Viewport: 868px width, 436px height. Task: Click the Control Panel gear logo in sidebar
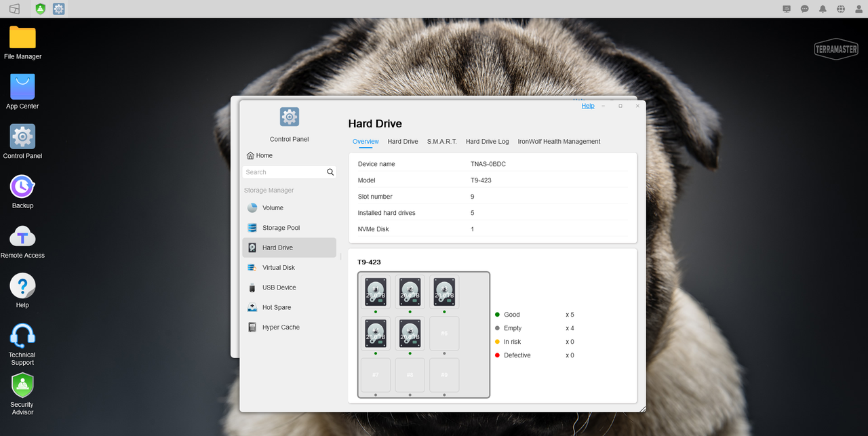290,117
